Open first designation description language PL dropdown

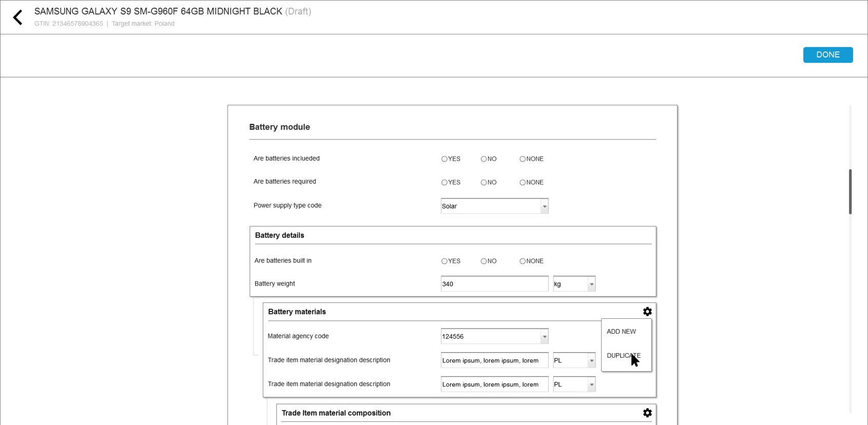pos(591,360)
